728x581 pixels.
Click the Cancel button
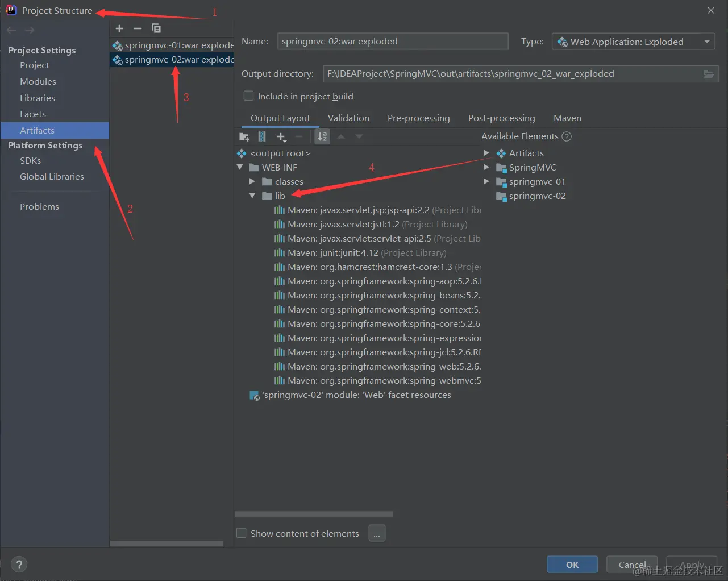point(632,565)
